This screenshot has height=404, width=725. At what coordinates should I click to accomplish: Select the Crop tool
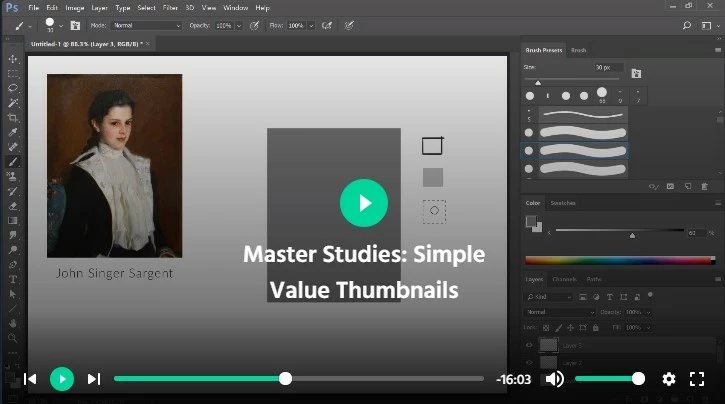pos(13,118)
